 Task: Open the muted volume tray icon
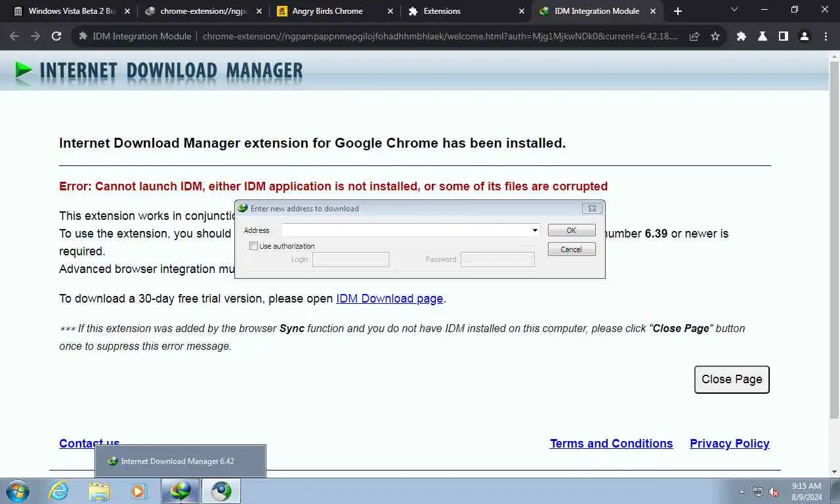point(774,492)
